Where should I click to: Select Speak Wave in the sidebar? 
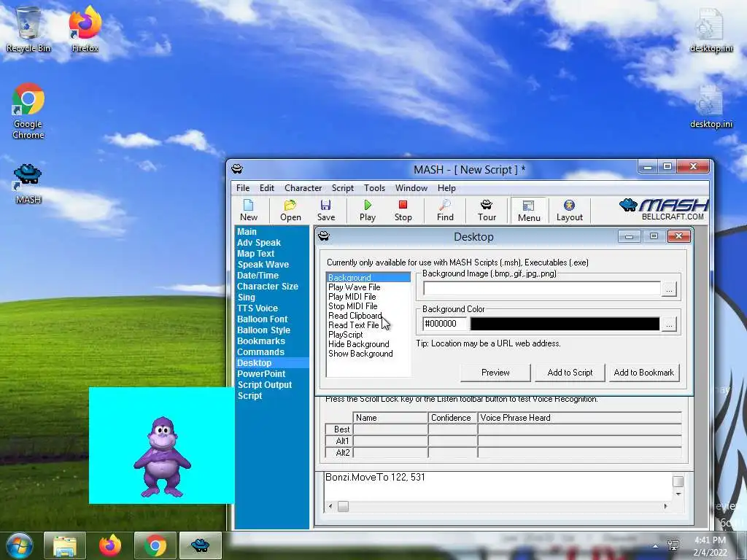pyautogui.click(x=263, y=265)
